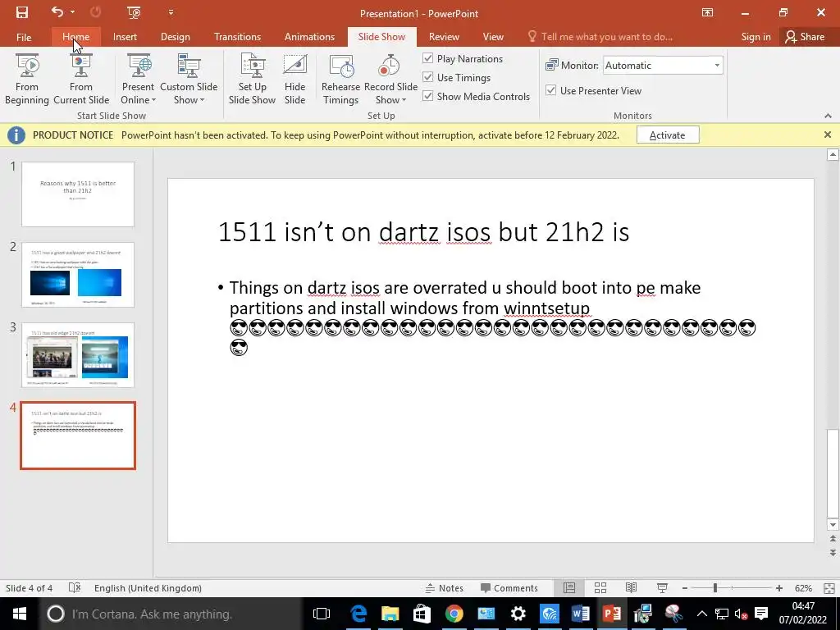Click English (United Kingdom) language indicator
840x630 pixels.
pyautogui.click(x=148, y=587)
